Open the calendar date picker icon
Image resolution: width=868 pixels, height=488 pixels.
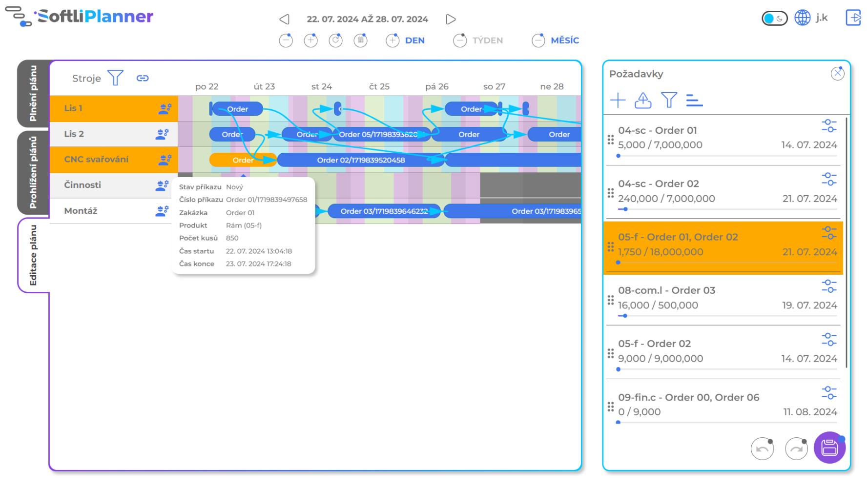coord(360,41)
